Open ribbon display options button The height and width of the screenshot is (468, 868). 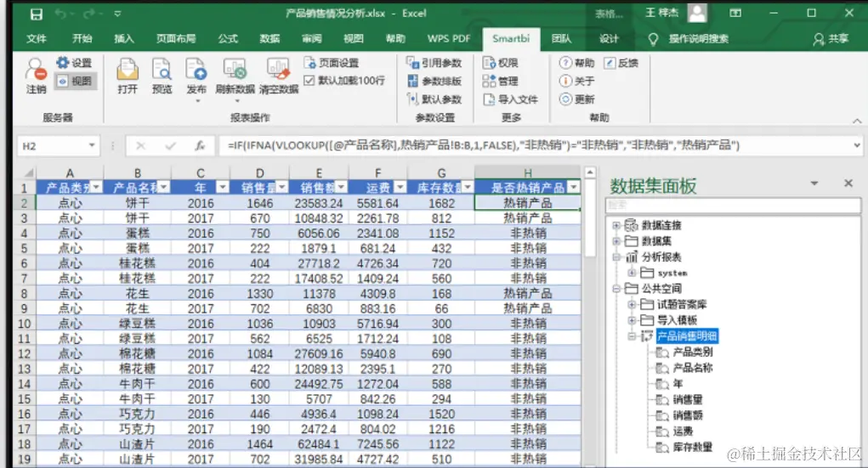coord(735,14)
